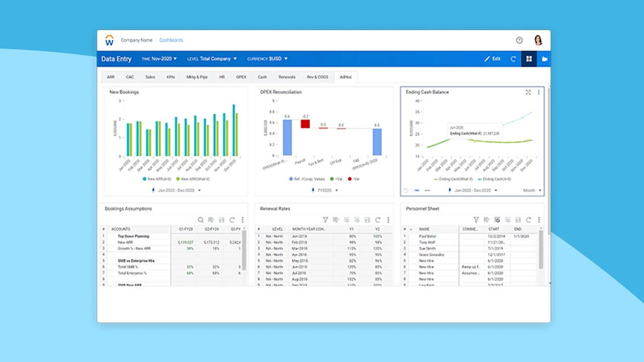Click save icon in Bookings Assumptions toolbar
Viewport: 644px width, 362px height.
(221, 220)
